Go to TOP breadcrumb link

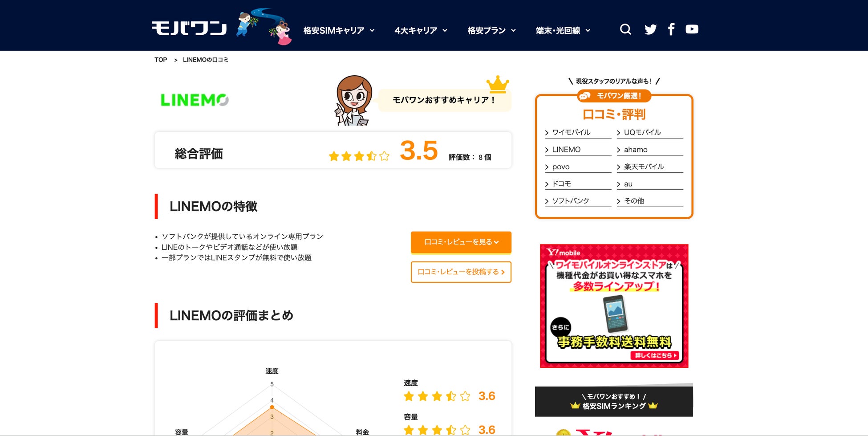161,60
